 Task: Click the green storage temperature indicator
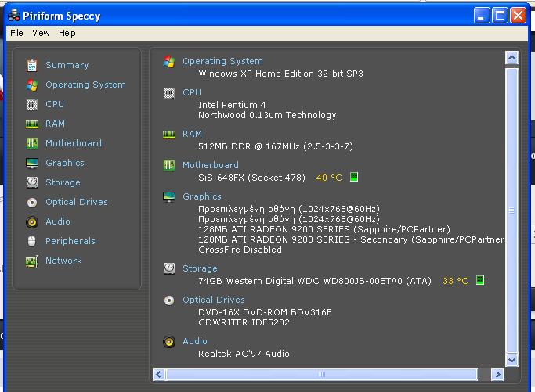click(480, 280)
